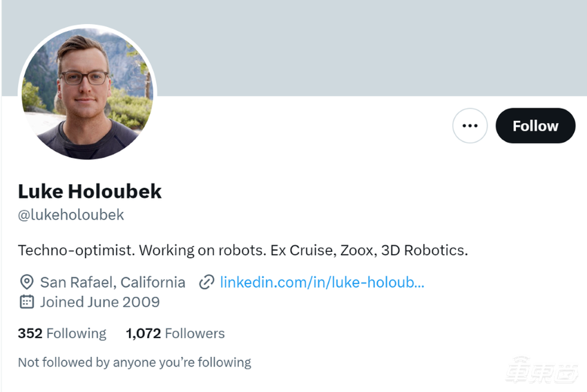Click the Luke Holoubek display name
Screen dimensions: 587x392
point(90,191)
